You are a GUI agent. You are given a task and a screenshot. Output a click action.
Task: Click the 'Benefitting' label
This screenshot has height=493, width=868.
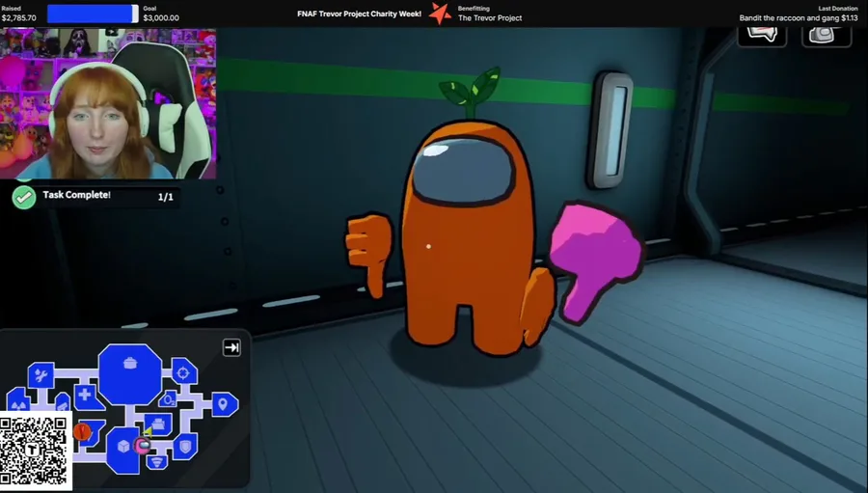[x=474, y=9]
